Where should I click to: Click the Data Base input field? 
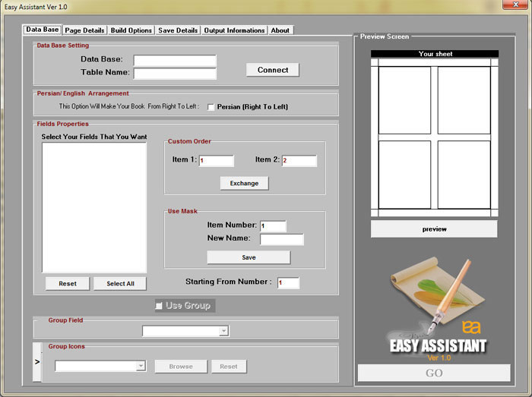click(175, 60)
